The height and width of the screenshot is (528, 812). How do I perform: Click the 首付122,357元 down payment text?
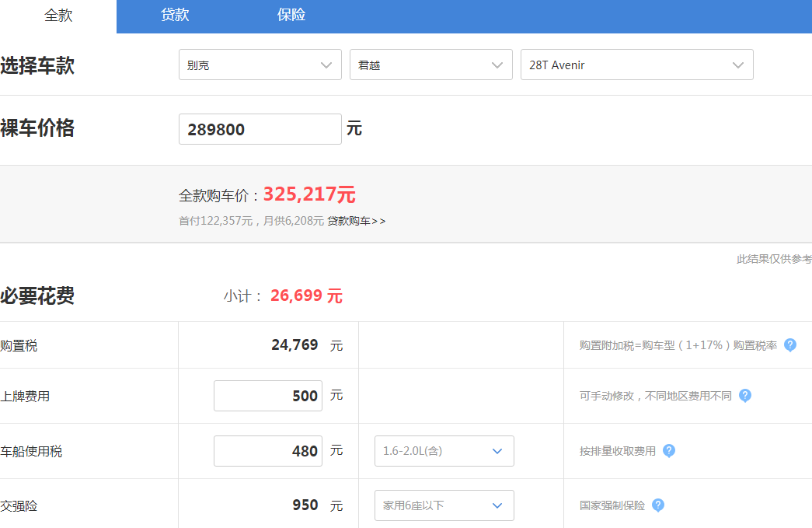click(x=215, y=222)
